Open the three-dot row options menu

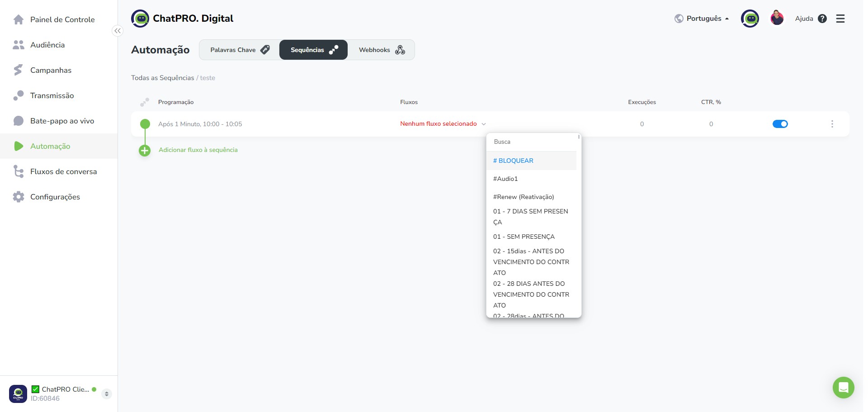pos(832,124)
